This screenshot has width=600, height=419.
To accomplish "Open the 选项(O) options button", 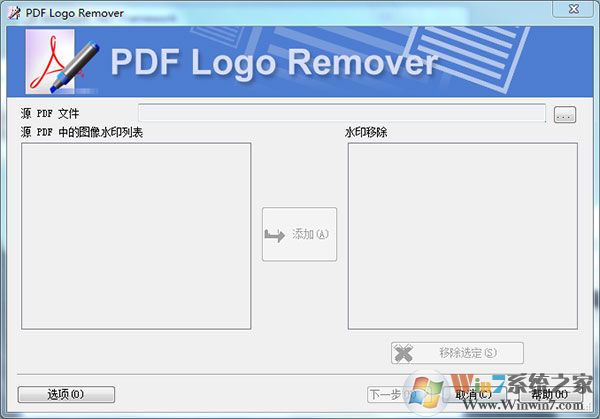I will pos(66,394).
